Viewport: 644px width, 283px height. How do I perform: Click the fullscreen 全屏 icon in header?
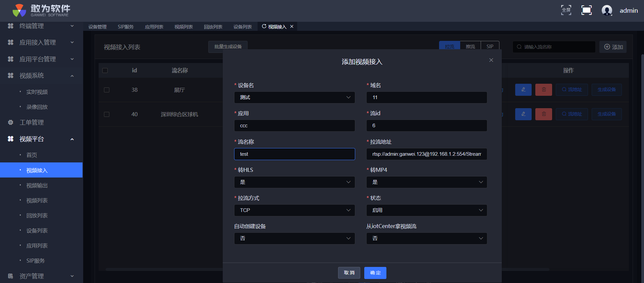pyautogui.click(x=566, y=10)
